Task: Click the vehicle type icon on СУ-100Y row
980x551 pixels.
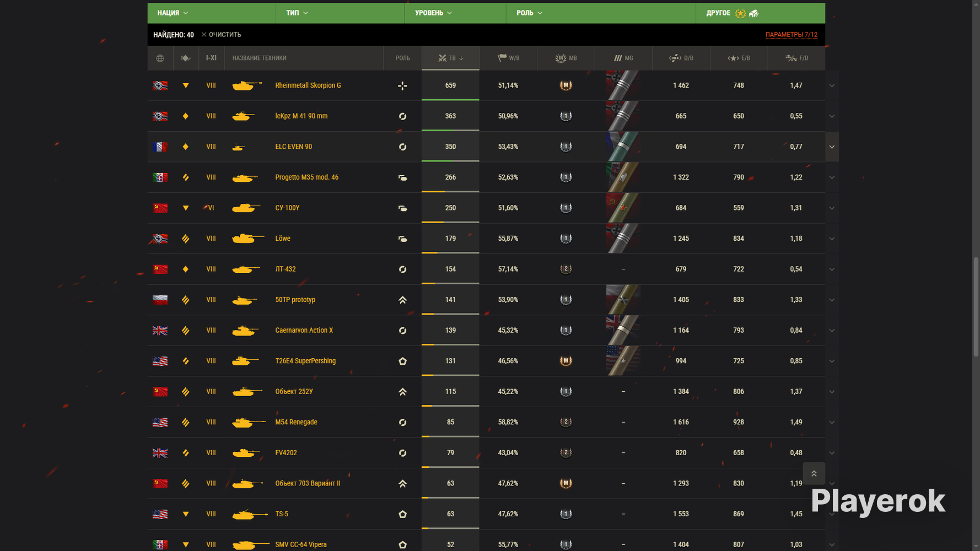Action: [x=186, y=208]
